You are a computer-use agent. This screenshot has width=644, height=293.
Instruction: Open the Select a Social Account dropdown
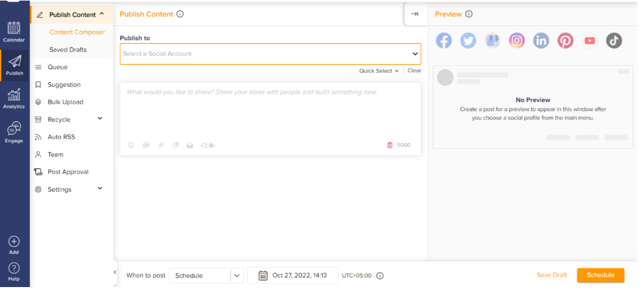click(x=270, y=53)
